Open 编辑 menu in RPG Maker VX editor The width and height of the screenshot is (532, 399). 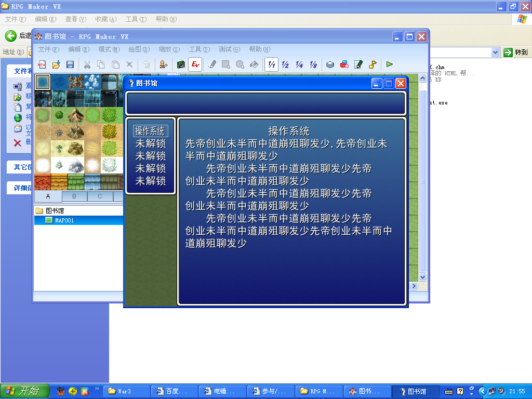[x=79, y=49]
